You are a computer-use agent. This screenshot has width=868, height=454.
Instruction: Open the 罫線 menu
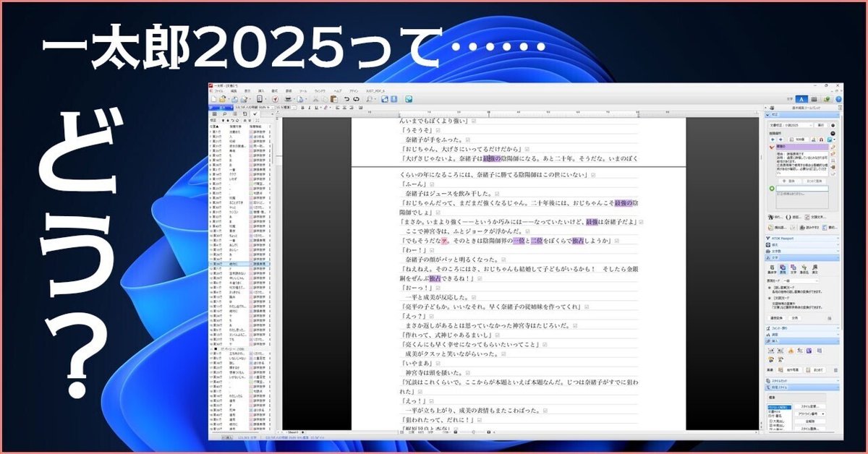(288, 91)
